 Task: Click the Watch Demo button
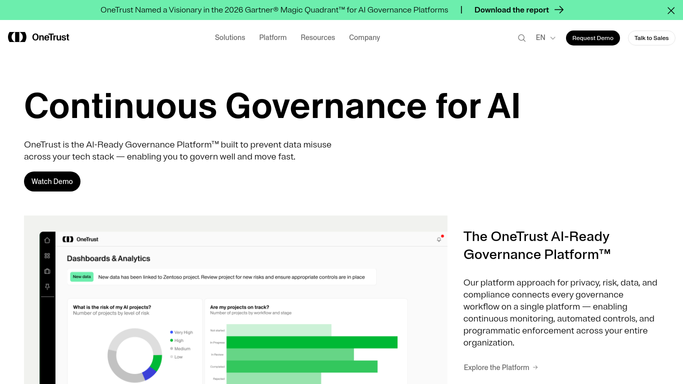click(x=52, y=181)
